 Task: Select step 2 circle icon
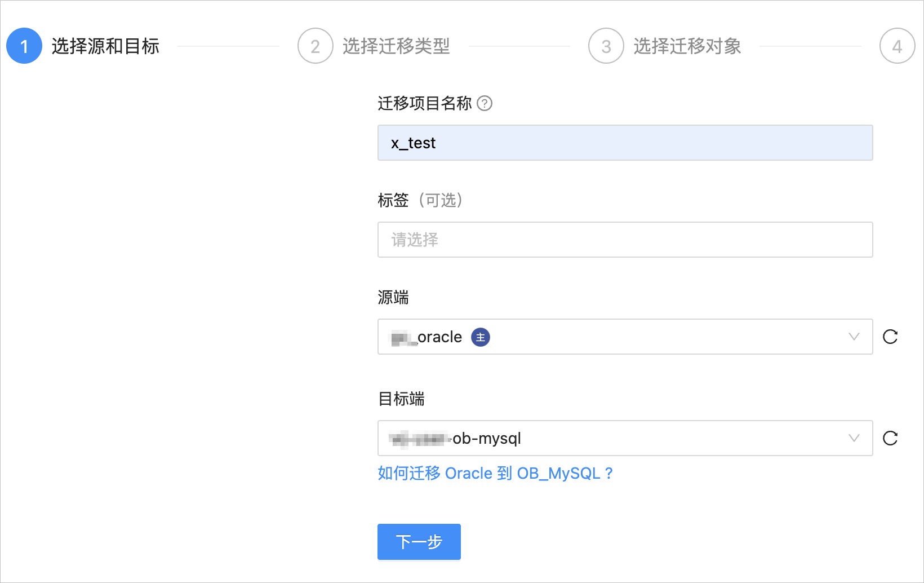[316, 46]
